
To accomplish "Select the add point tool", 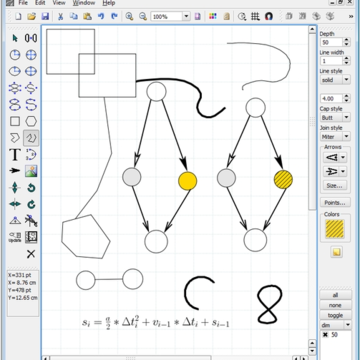I will coord(15,220).
